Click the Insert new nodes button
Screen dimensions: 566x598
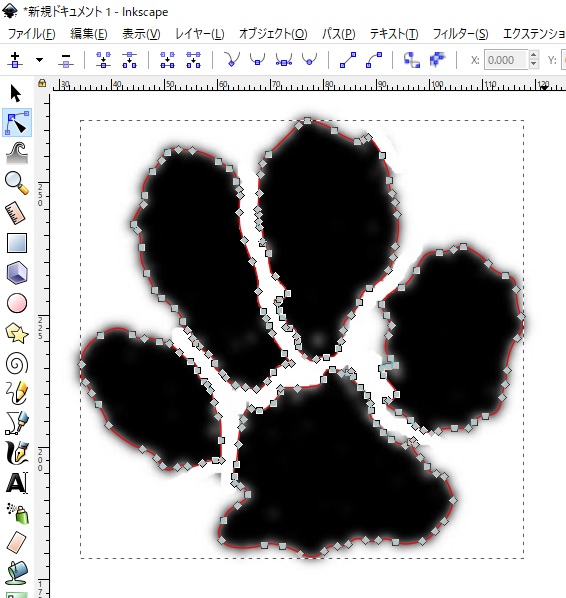[15, 60]
